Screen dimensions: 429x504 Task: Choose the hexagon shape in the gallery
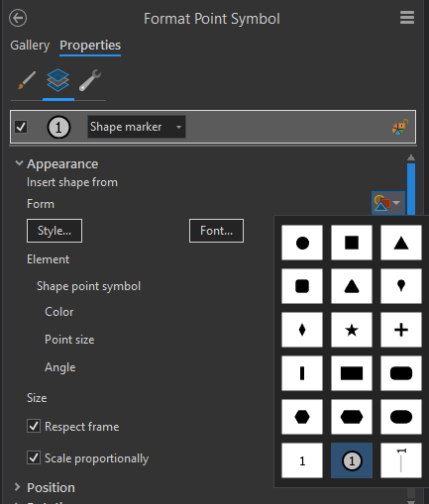(x=302, y=417)
